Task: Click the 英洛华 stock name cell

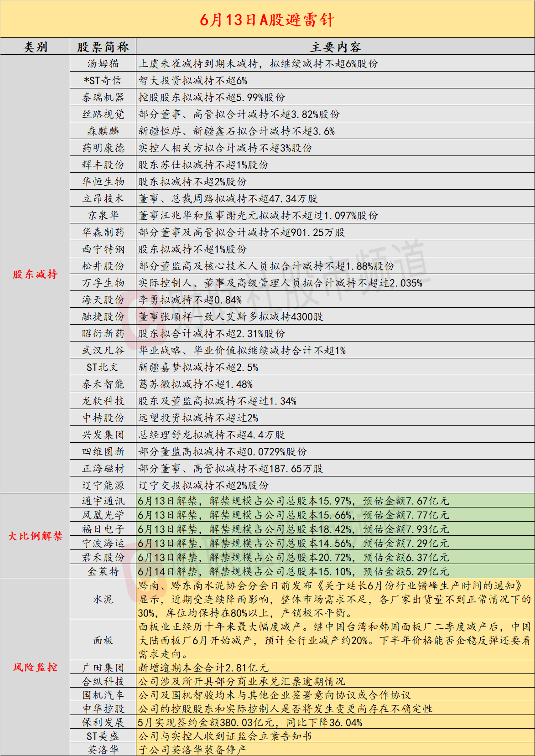Action: [103, 750]
